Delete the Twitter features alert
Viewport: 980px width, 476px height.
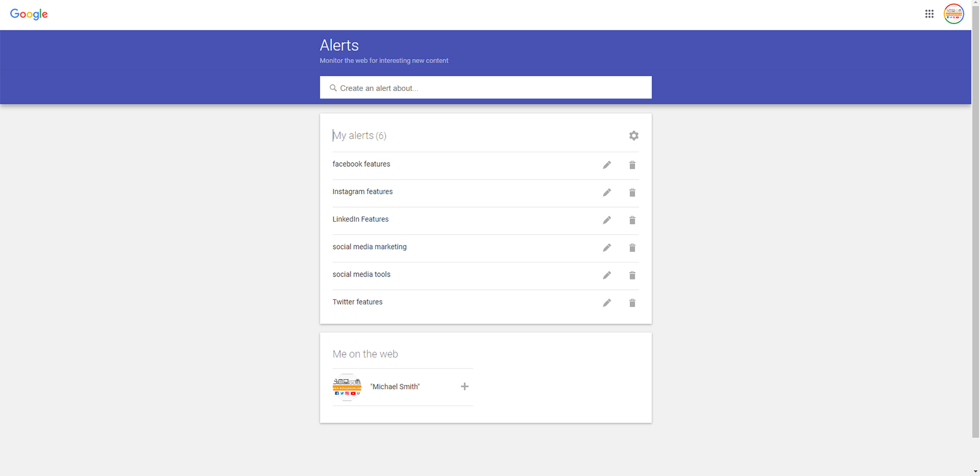click(632, 303)
